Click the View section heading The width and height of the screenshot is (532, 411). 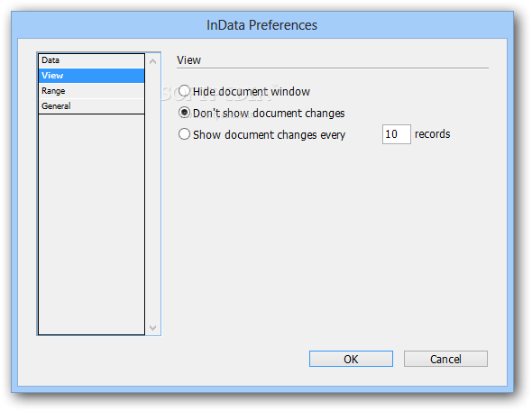pyautogui.click(x=189, y=60)
